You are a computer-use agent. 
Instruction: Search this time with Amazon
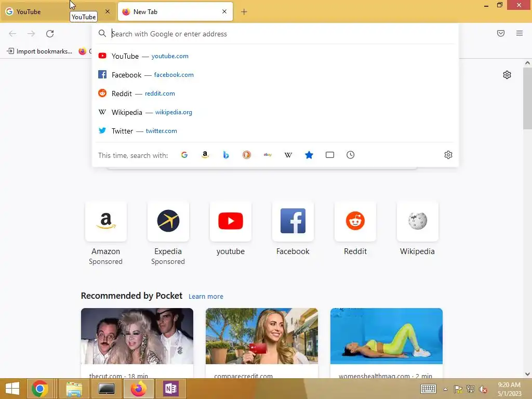[205, 155]
